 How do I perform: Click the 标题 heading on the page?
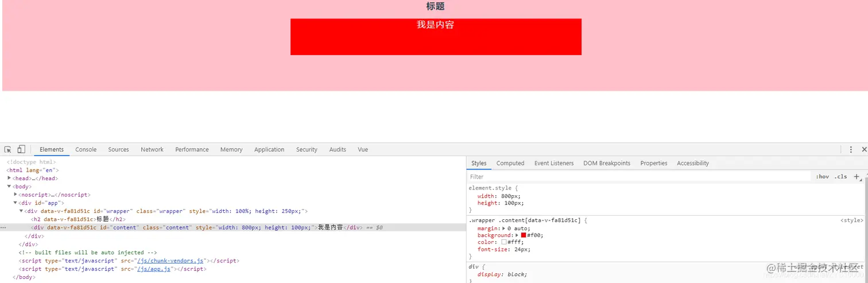point(435,6)
